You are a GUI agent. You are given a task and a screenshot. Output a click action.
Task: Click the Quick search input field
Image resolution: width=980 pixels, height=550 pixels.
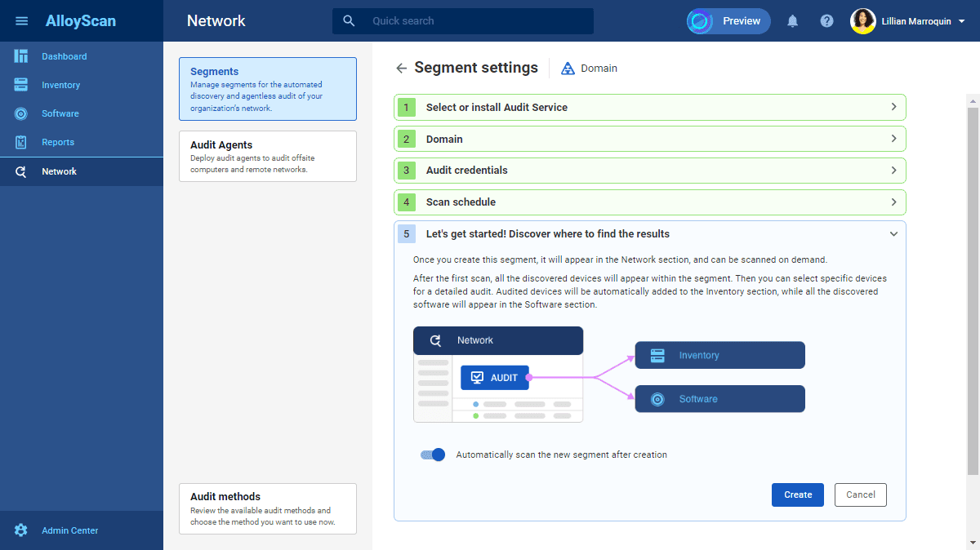[x=463, y=21]
